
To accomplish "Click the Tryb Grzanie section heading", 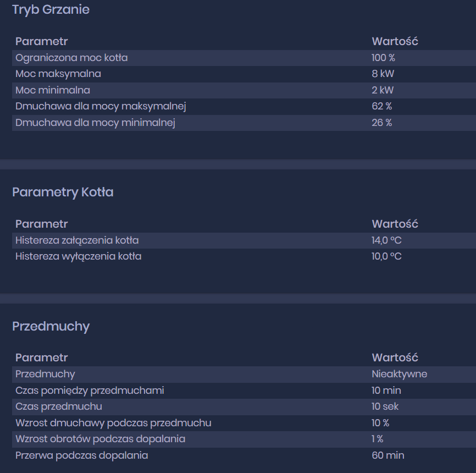I will coord(51,9).
